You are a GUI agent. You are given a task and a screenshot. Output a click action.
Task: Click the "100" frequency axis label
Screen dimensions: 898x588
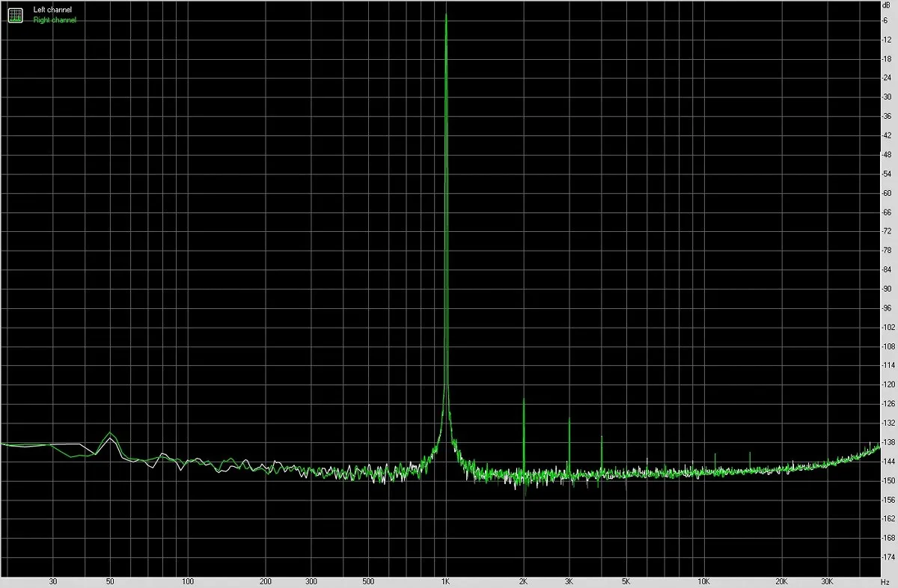[x=188, y=581]
